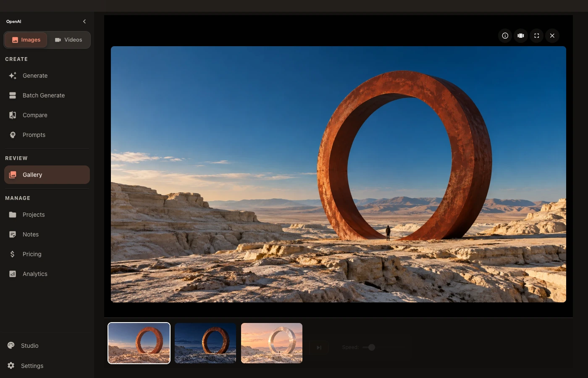Open Notes in the sidebar
Viewport: 588px width, 378px height.
(47, 234)
